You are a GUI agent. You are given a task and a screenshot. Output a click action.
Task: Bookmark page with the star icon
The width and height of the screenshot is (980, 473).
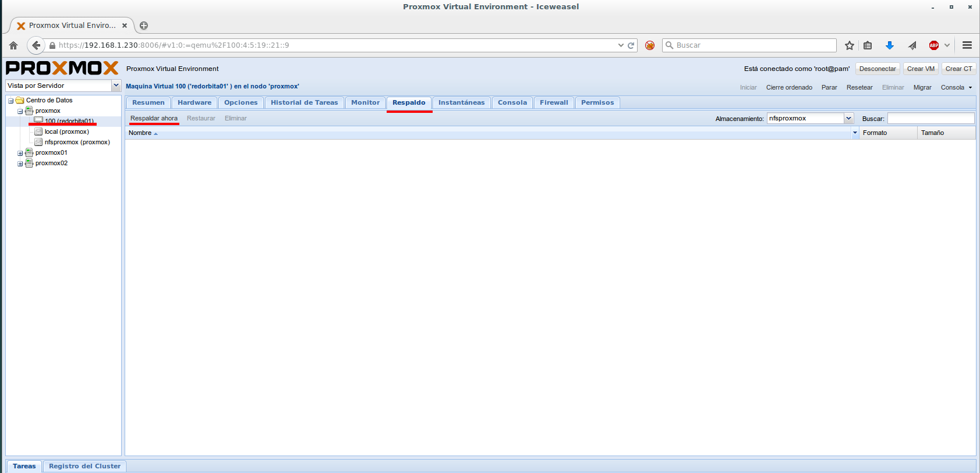(850, 45)
